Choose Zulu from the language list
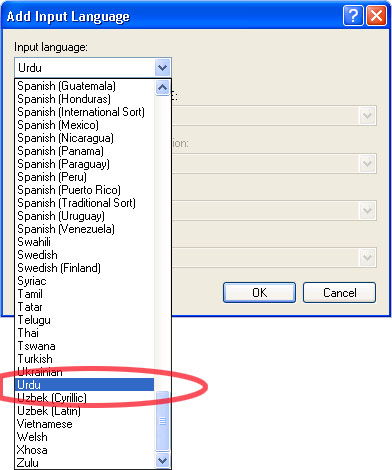392x470 pixels. [85, 463]
